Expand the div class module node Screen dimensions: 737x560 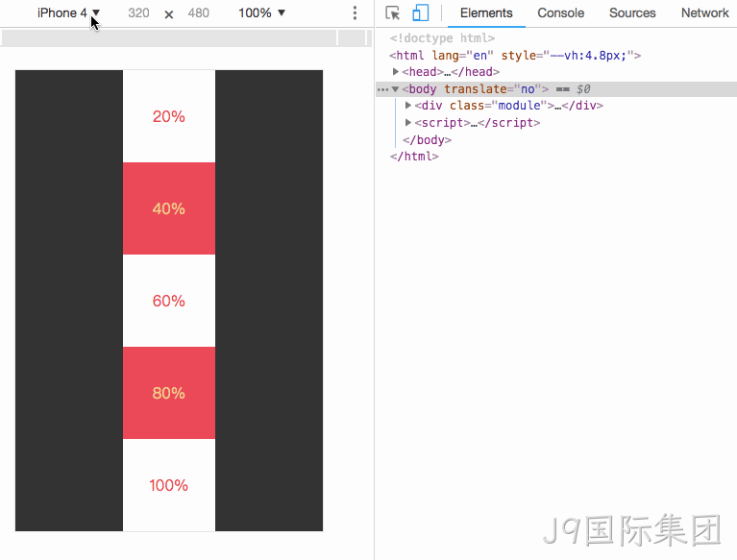click(x=408, y=106)
